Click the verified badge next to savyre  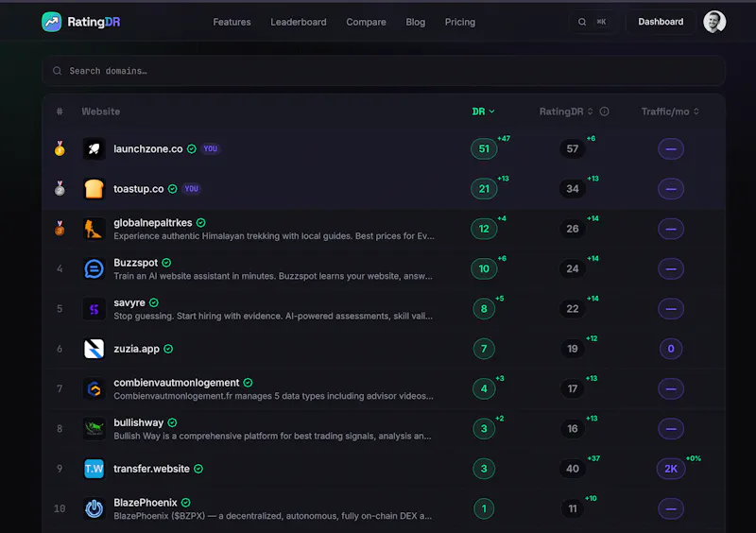[154, 303]
